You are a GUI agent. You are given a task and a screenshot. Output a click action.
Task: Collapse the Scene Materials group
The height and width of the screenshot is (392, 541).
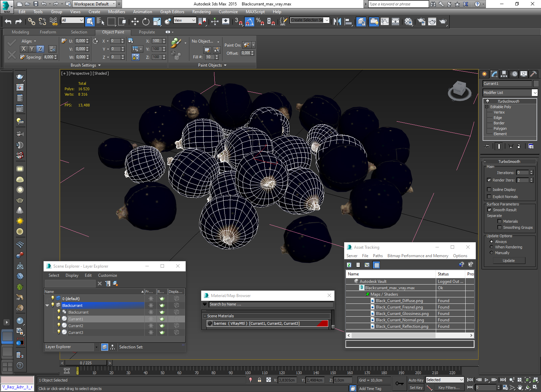tap(205, 316)
